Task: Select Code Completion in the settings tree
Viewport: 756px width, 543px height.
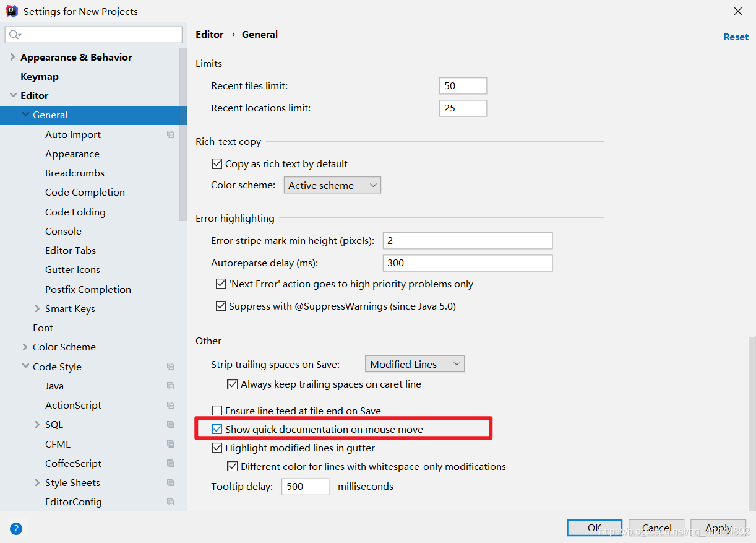Action: point(85,193)
